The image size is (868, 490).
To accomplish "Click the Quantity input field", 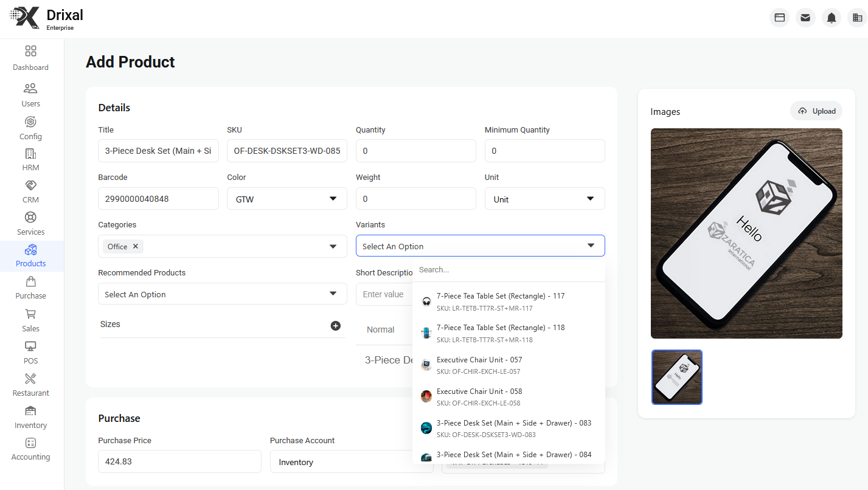I will tap(415, 151).
